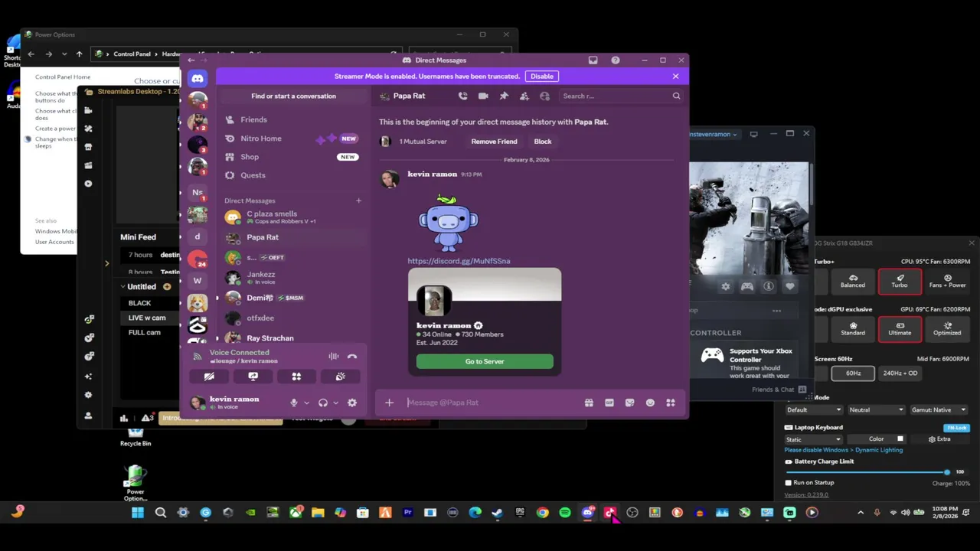Disable Streamer Mode button
Screen dimensions: 980x551
pyautogui.click(x=542, y=76)
